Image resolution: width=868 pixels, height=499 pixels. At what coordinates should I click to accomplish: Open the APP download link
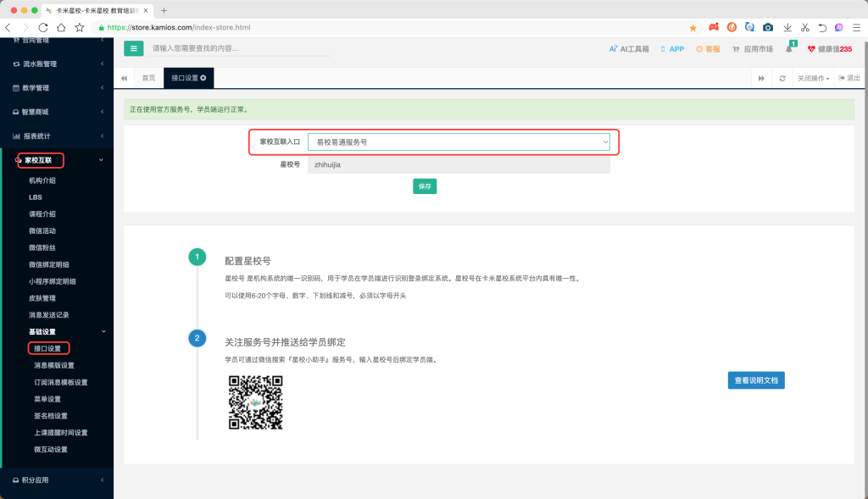(672, 49)
